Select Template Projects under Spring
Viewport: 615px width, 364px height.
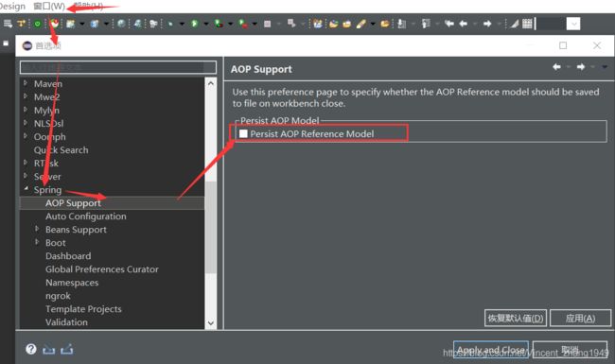(x=83, y=309)
